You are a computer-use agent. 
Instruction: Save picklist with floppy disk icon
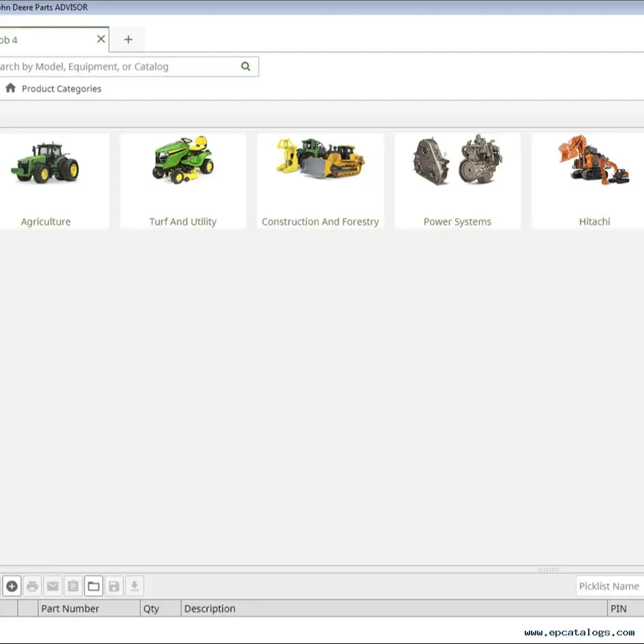pos(114,586)
